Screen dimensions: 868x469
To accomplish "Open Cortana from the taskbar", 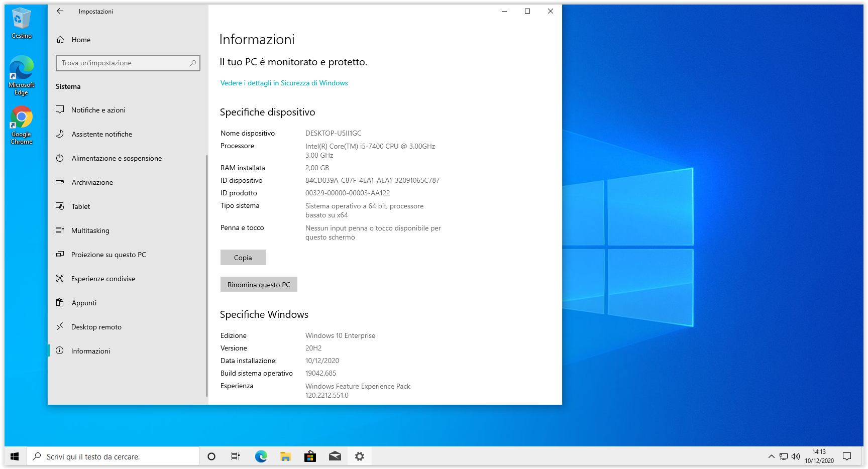I will (x=211, y=456).
